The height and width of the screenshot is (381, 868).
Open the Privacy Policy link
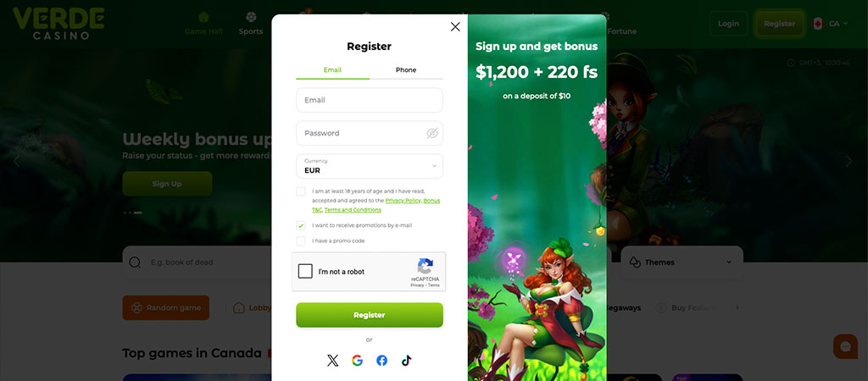point(403,201)
